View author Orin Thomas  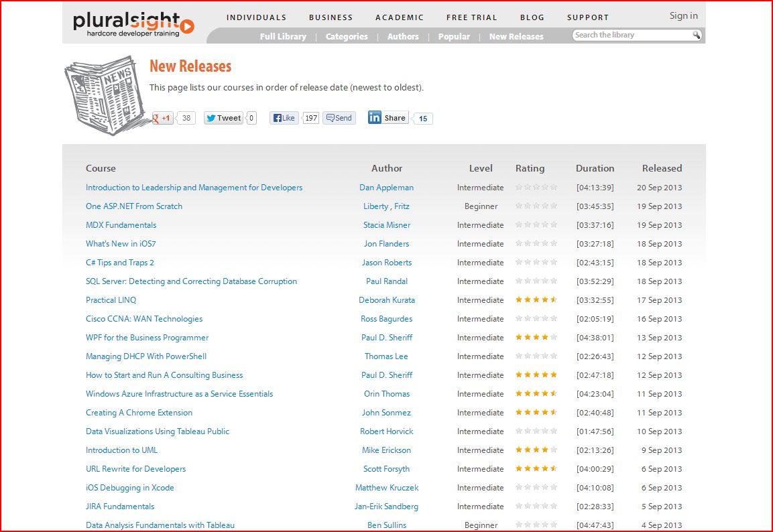[386, 393]
